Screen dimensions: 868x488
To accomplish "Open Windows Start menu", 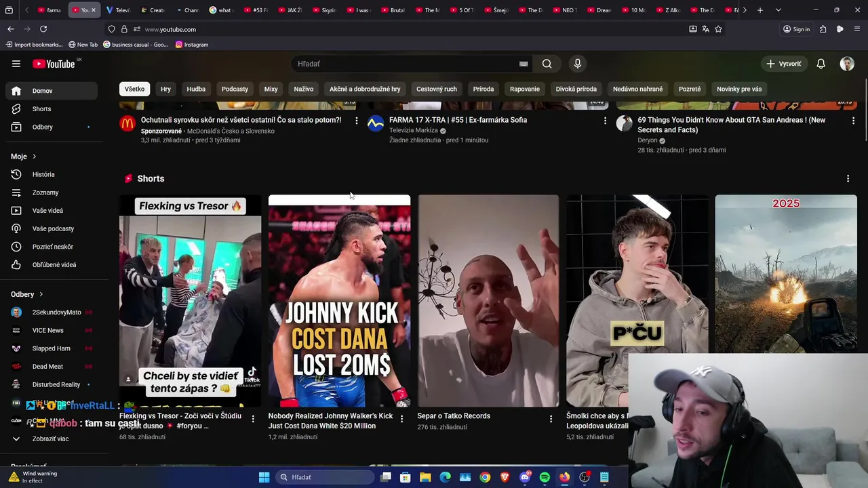I will click(264, 477).
